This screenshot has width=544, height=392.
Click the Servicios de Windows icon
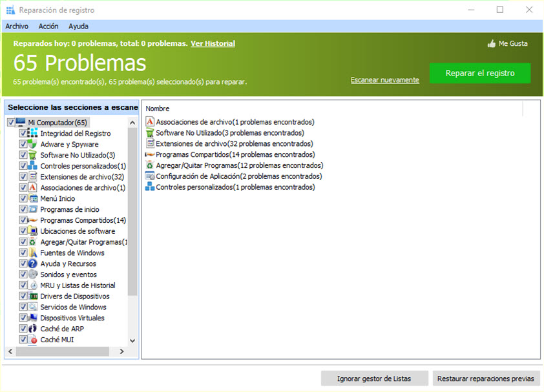click(33, 307)
